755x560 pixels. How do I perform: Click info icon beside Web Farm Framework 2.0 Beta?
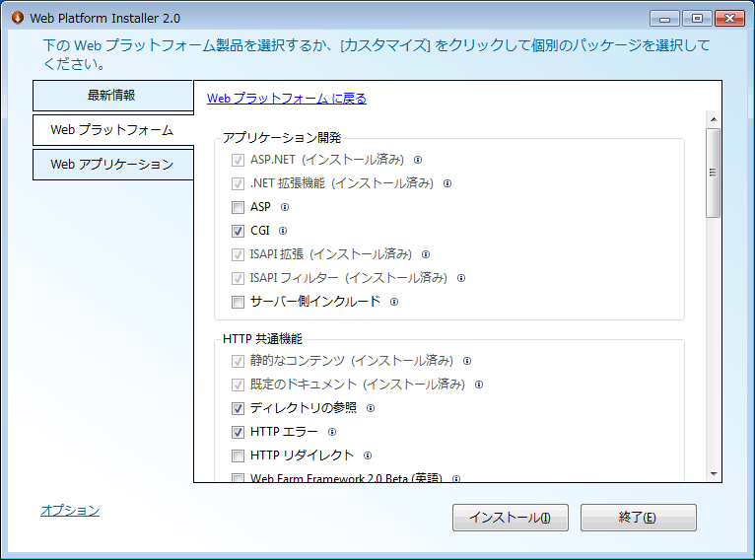tap(456, 478)
